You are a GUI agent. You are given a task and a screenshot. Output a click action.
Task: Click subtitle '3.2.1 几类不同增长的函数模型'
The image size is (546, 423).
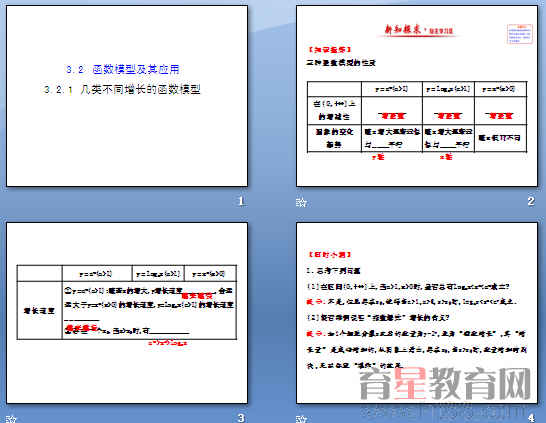pyautogui.click(x=122, y=89)
